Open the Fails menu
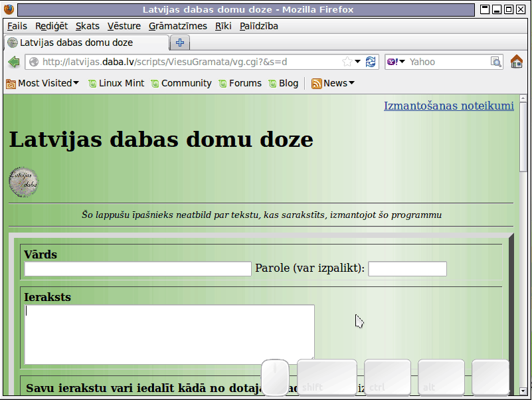 [17, 26]
